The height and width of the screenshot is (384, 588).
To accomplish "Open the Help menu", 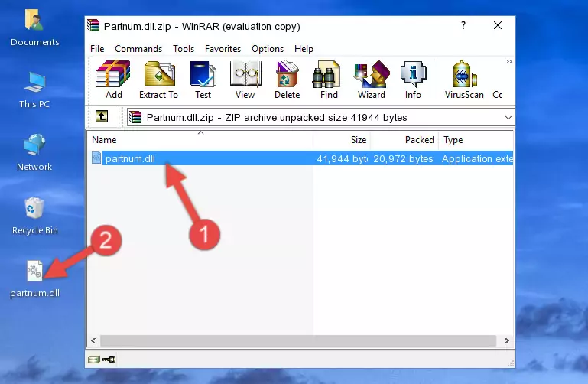I will 304,49.
